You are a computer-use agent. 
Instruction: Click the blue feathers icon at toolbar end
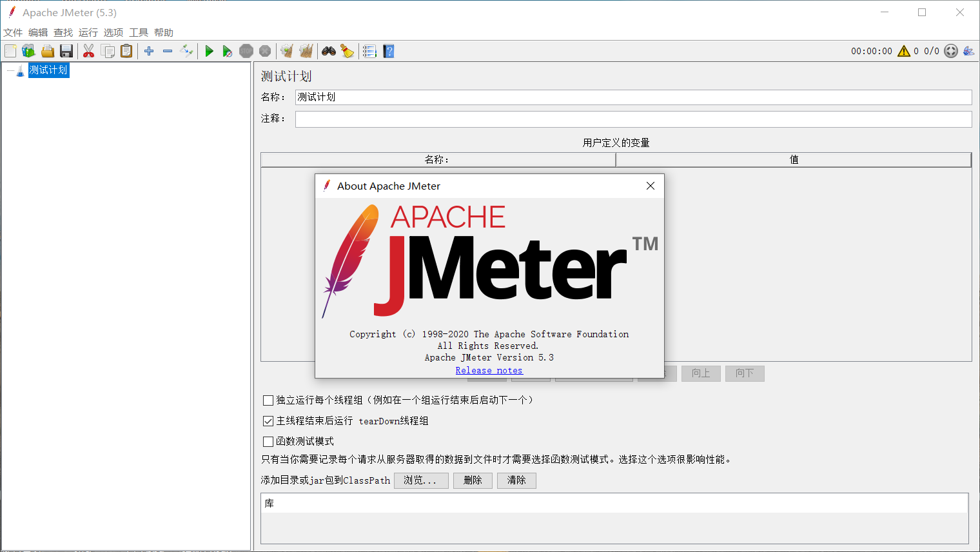pos(968,51)
